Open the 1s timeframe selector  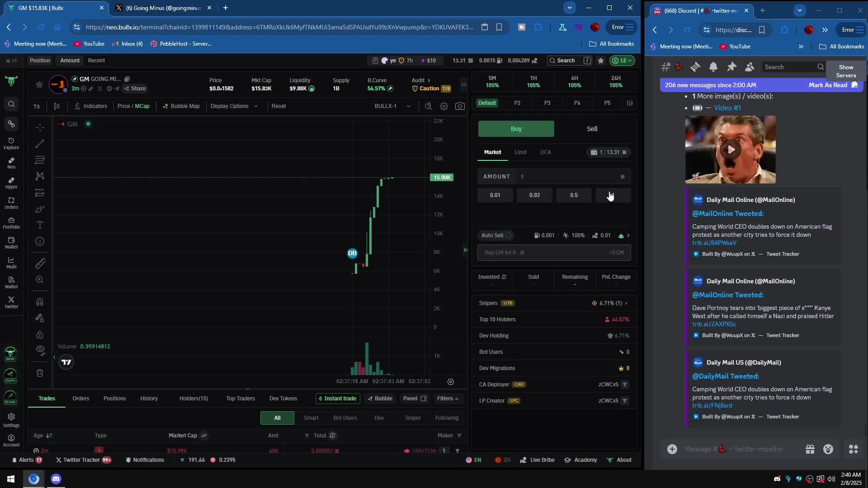(37, 106)
